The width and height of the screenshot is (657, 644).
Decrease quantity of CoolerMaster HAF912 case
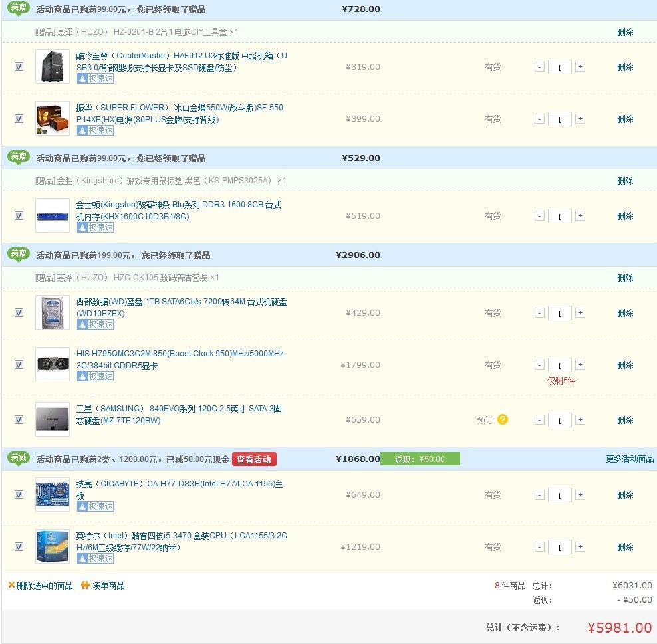coord(540,67)
